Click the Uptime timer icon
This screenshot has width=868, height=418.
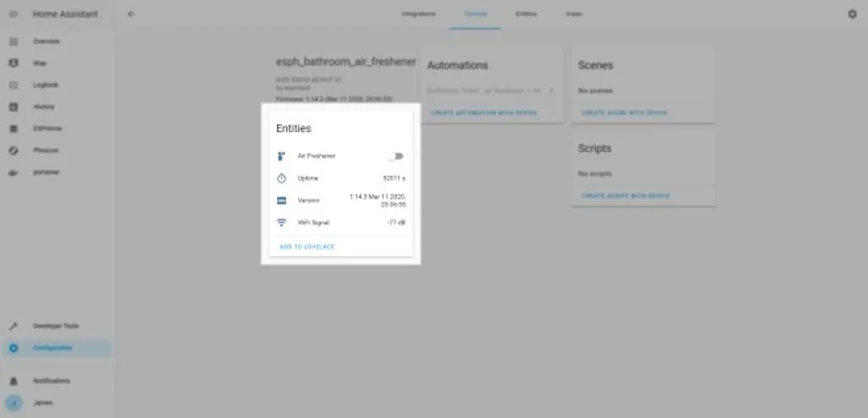(x=281, y=178)
